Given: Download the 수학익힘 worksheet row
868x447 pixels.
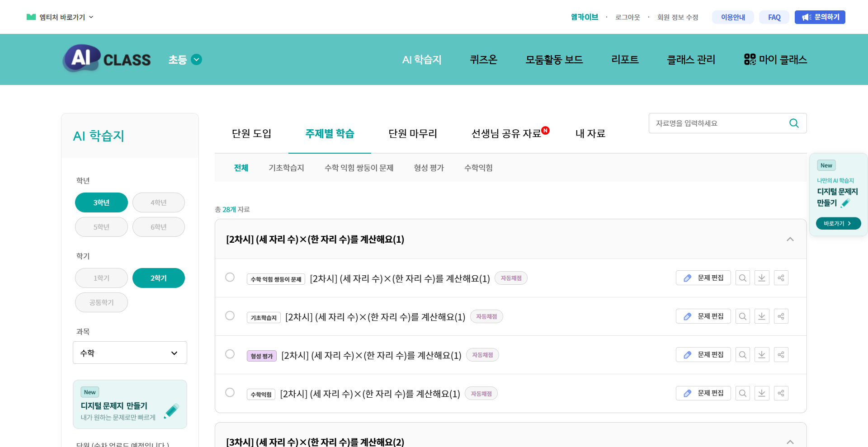Looking at the screenshot, I should [762, 393].
